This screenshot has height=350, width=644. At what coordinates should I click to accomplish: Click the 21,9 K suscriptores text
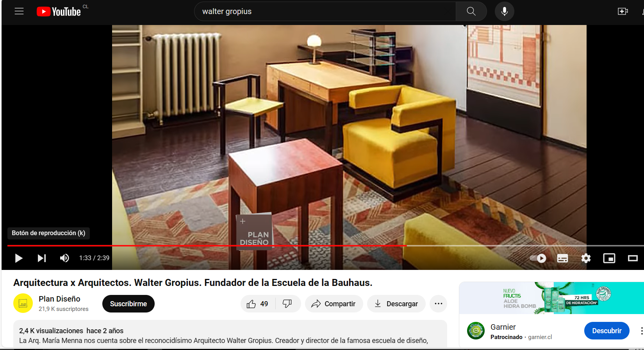pos(64,309)
